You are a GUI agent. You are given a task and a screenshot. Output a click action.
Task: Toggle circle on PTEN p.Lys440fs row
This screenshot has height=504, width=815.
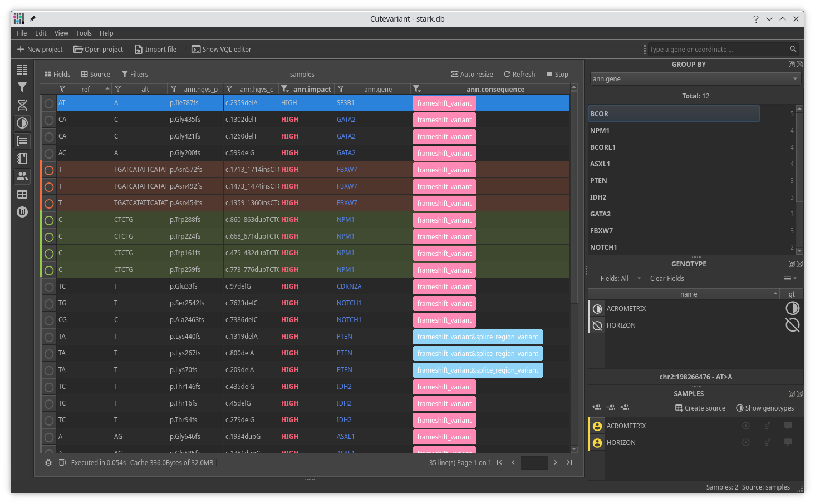49,337
